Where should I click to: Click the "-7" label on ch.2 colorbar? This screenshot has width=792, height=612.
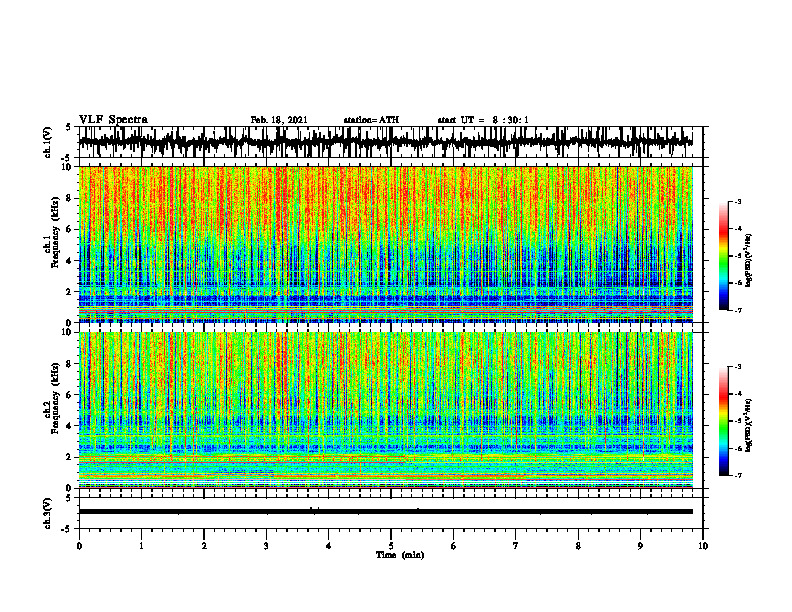(738, 475)
